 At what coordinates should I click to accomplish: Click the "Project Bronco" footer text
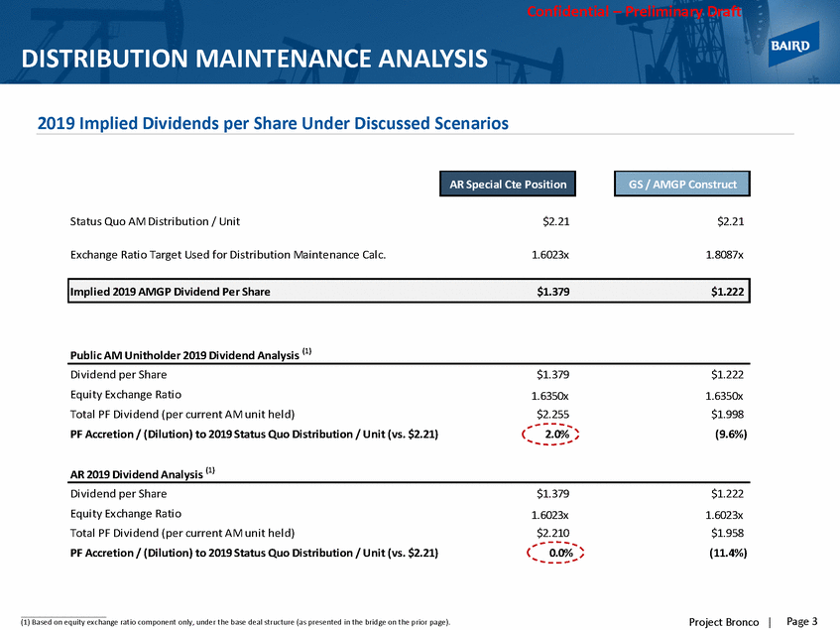coord(724,622)
